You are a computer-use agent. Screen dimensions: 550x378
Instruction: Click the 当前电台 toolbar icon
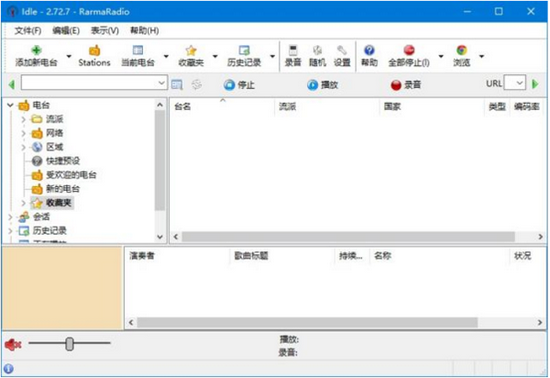(x=138, y=50)
